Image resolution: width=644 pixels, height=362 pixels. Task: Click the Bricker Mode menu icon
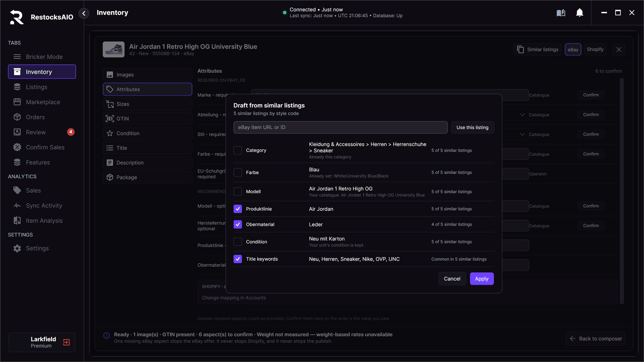pyautogui.click(x=17, y=57)
